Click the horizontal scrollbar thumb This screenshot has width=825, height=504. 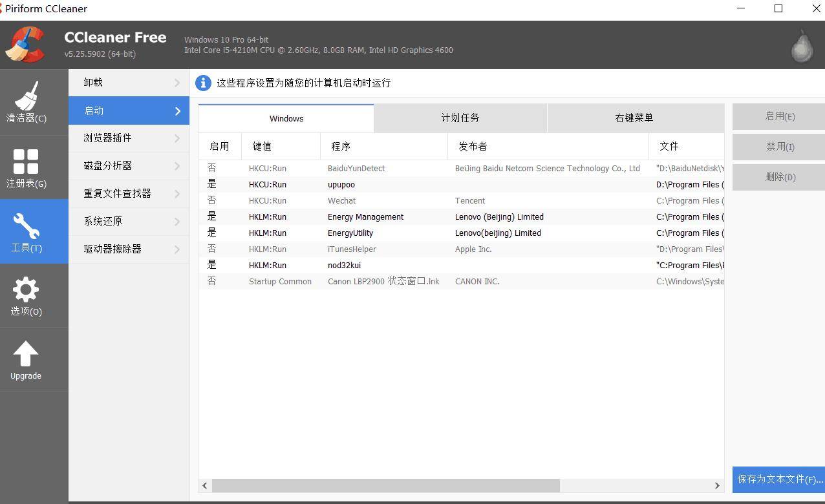pos(386,485)
